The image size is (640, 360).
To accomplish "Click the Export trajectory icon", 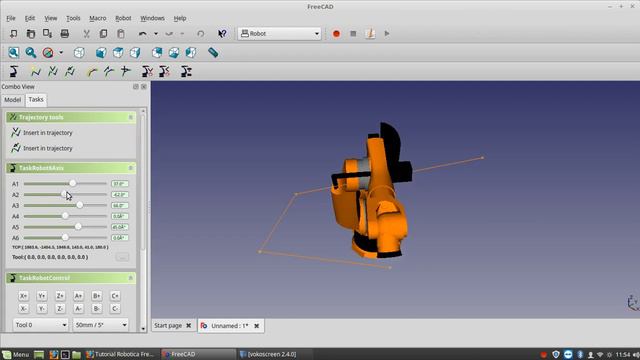I will [x=186, y=71].
